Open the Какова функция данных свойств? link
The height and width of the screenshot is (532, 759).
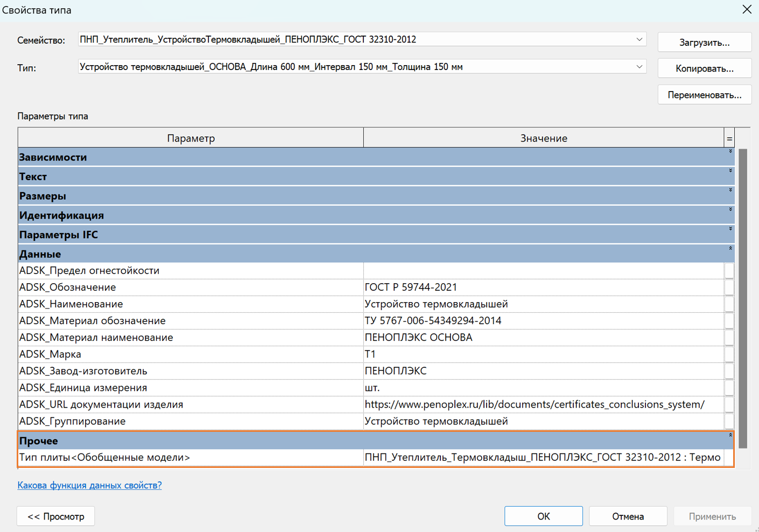89,485
